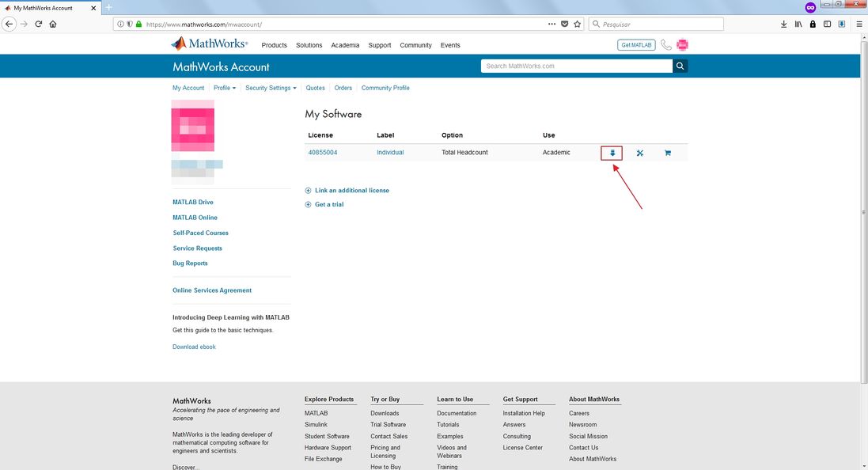The height and width of the screenshot is (470, 868).
Task: Toggle the browser sidebar icon
Action: [x=827, y=24]
